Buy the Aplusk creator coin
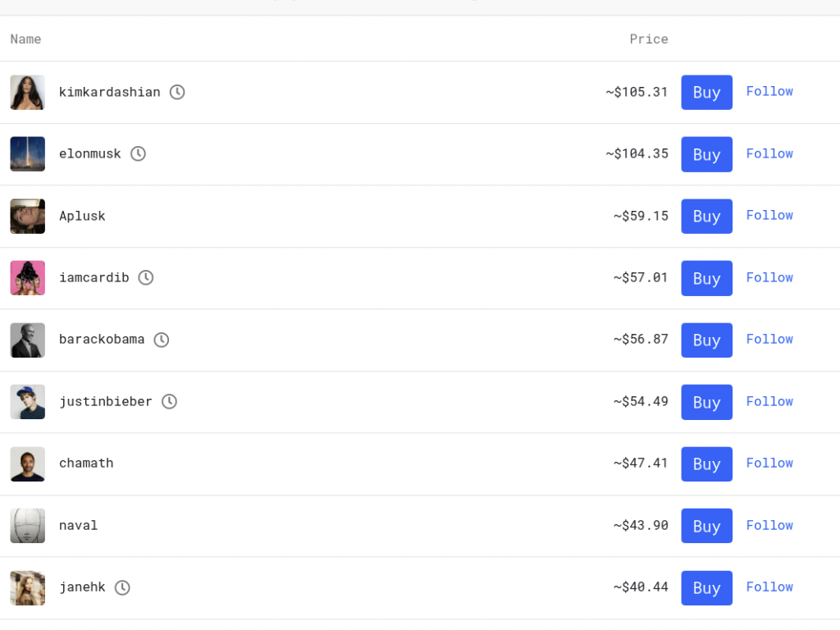Viewport: 840px width, 630px height. (x=706, y=217)
